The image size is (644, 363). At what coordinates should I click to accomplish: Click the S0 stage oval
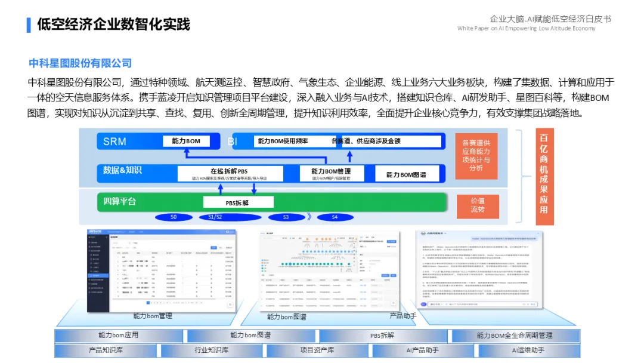(174, 217)
